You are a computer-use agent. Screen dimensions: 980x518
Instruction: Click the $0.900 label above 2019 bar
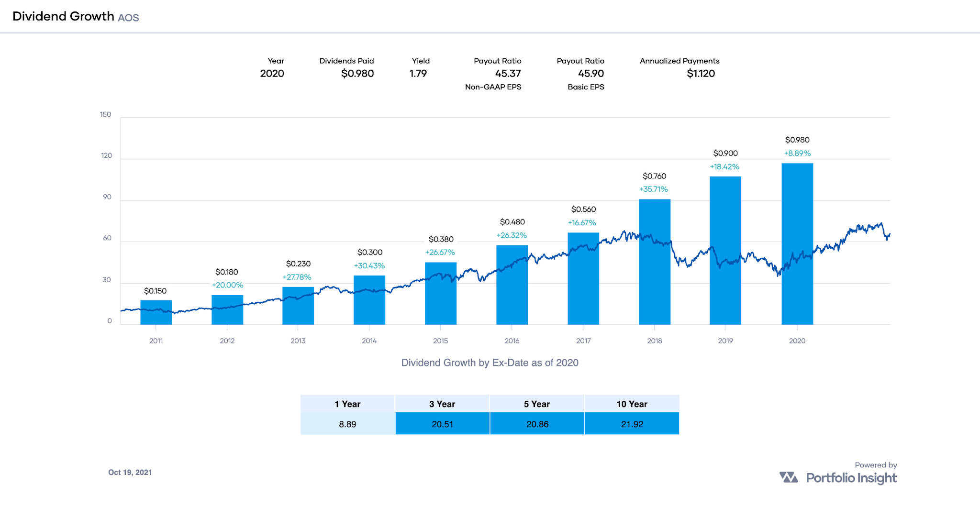[x=725, y=153]
